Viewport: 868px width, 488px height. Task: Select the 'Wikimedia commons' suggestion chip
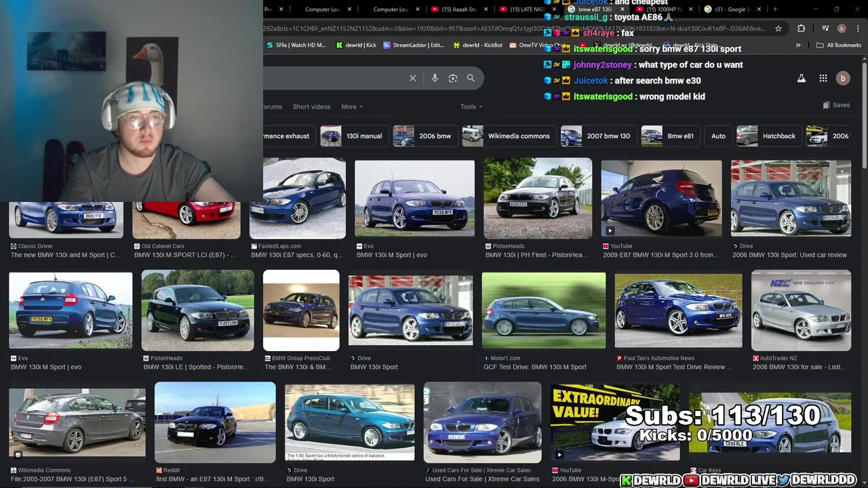[x=509, y=136]
